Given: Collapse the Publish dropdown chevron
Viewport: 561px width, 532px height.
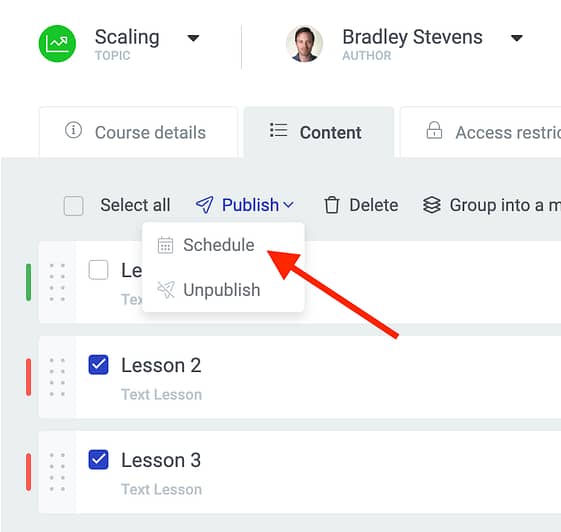Looking at the screenshot, I should click(288, 205).
